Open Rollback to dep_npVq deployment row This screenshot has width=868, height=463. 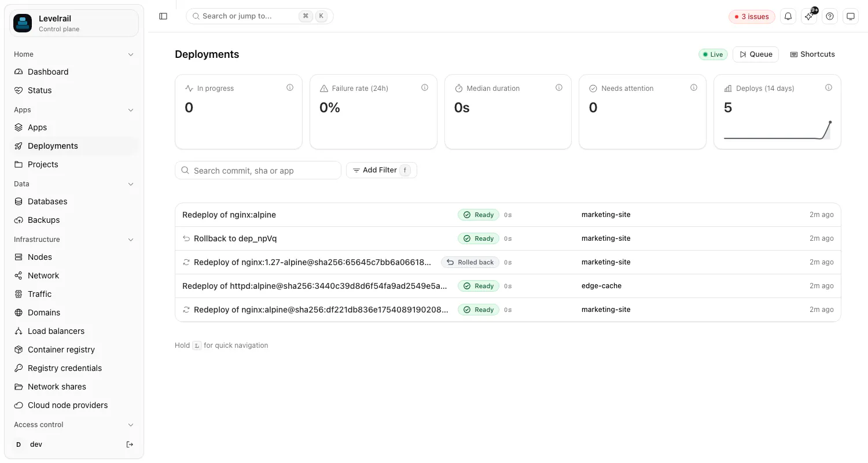[x=507, y=238]
